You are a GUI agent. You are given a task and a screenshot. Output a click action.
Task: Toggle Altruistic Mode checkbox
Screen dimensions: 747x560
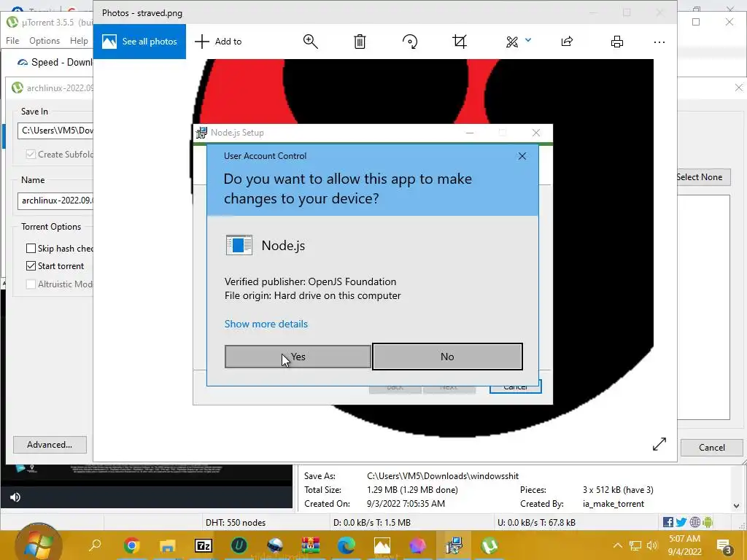[31, 284]
